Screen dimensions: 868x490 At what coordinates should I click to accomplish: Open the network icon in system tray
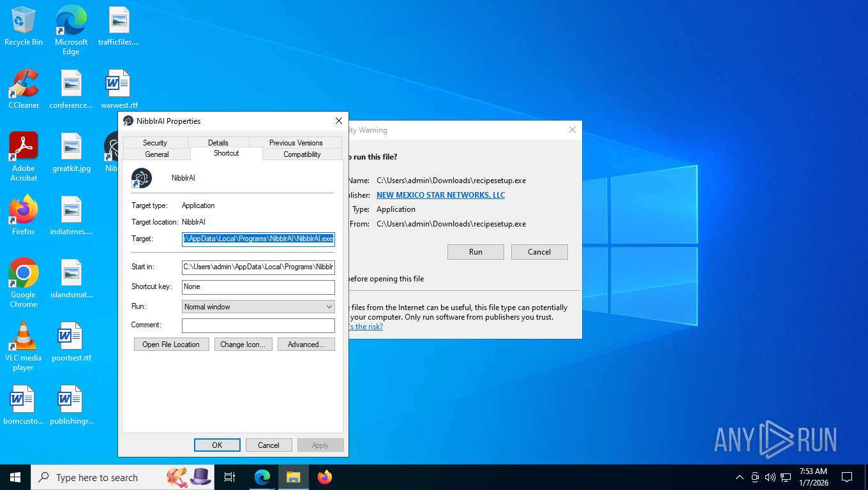click(x=786, y=477)
